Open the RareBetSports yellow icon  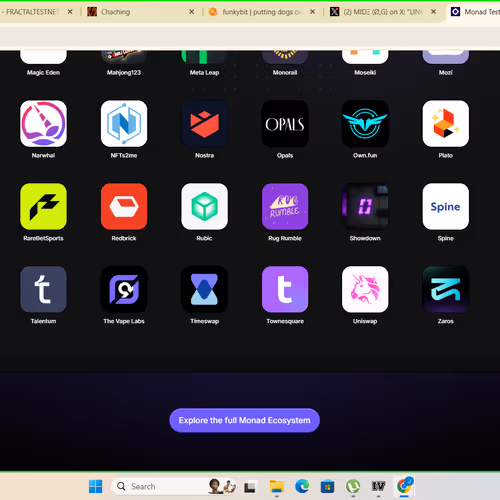[x=43, y=206]
